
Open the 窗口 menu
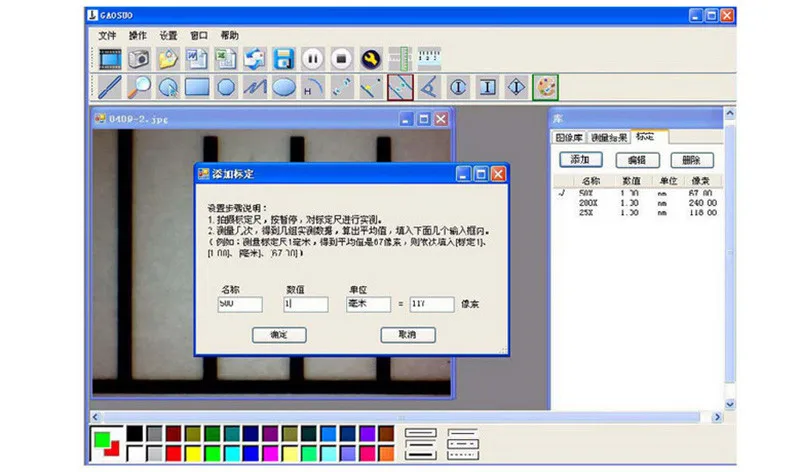point(198,35)
